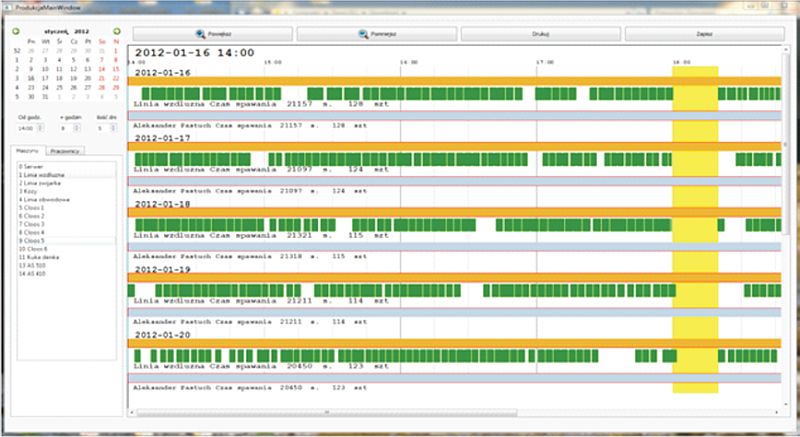This screenshot has height=437, width=800.
Task: Select '1 Linia wzdłużna' in machine list
Action: pos(40,174)
